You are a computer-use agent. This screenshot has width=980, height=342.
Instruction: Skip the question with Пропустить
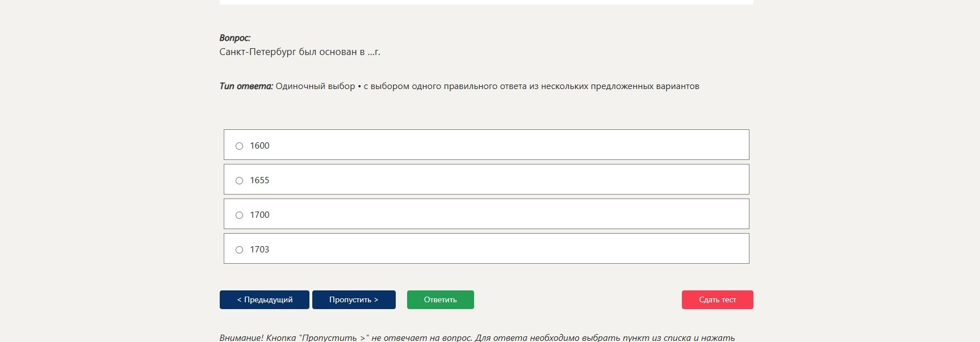click(x=354, y=299)
